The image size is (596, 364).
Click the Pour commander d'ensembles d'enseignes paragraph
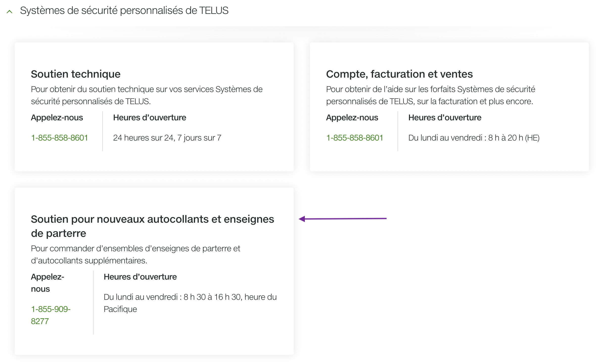(x=135, y=254)
